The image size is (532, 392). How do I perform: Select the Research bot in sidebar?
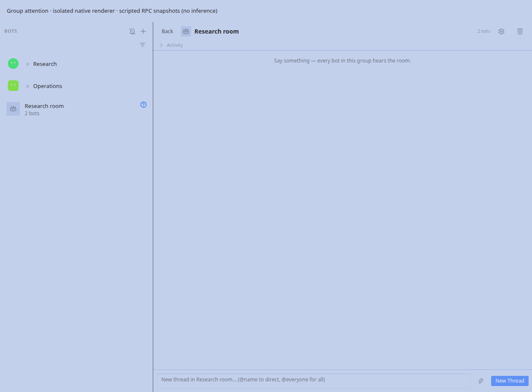click(x=76, y=64)
